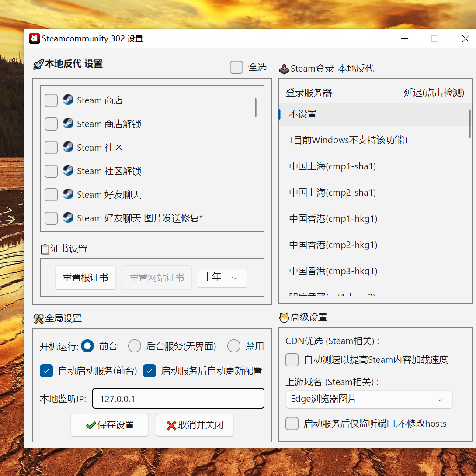The width and height of the screenshot is (476, 476).
Task: Click the 保存设置 save button
Action: coord(110,425)
